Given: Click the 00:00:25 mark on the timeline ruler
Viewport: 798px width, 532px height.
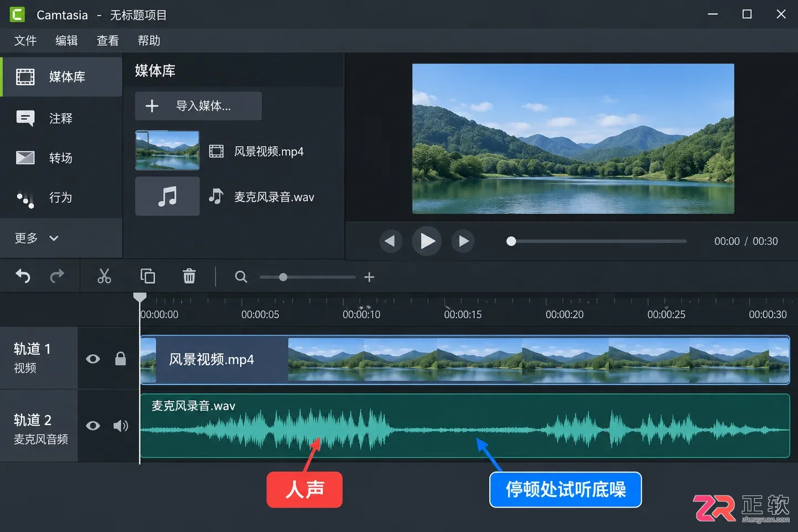Looking at the screenshot, I should click(x=666, y=314).
